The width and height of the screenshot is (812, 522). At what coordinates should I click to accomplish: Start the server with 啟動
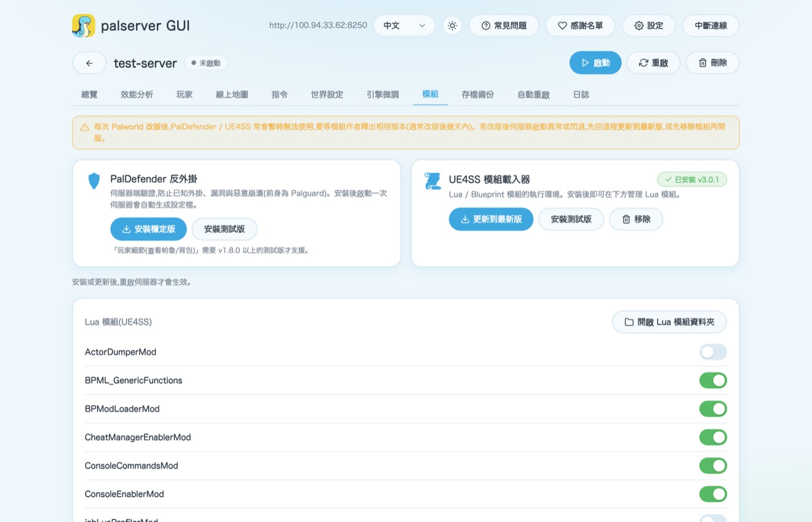coord(595,63)
